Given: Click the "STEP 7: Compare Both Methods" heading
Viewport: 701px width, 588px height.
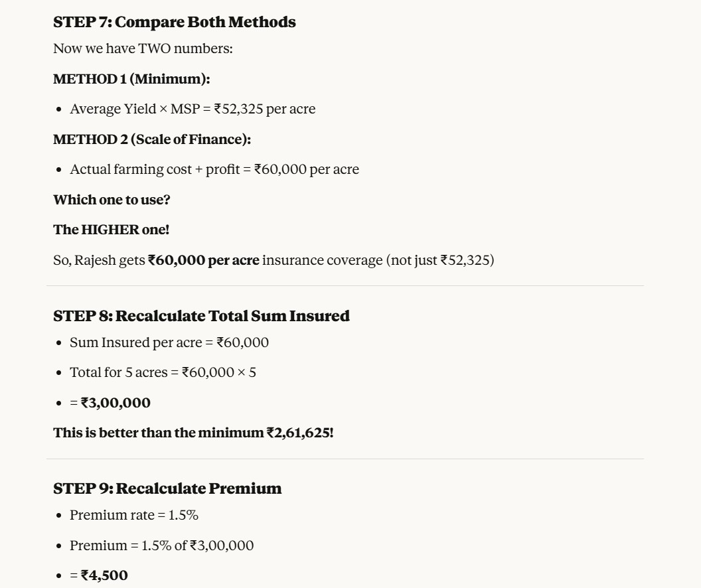Looking at the screenshot, I should pyautogui.click(x=174, y=22).
